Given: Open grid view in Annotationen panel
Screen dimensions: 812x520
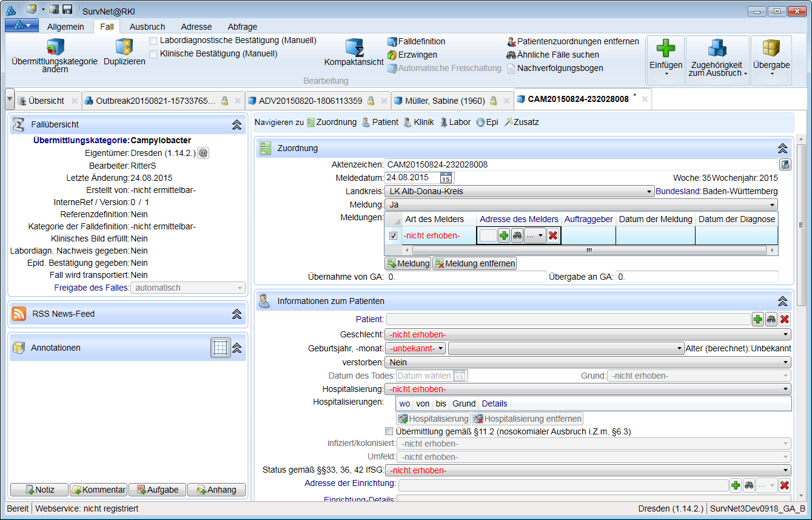Looking at the screenshot, I should click(x=220, y=348).
